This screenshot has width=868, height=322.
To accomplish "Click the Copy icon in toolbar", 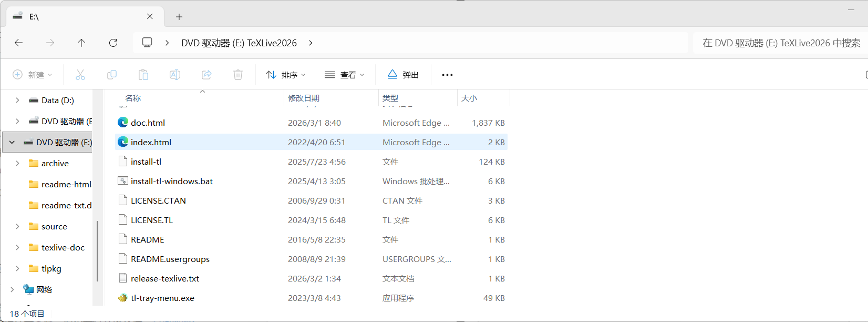I will click(x=112, y=75).
